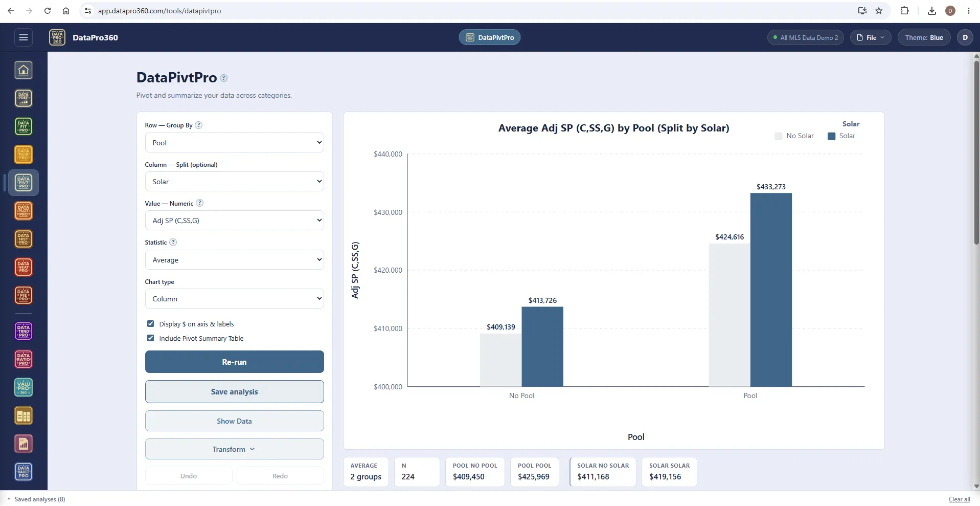This screenshot has width=980, height=506.
Task: Click the POOL POOL $425,969 card
Action: 534,472
